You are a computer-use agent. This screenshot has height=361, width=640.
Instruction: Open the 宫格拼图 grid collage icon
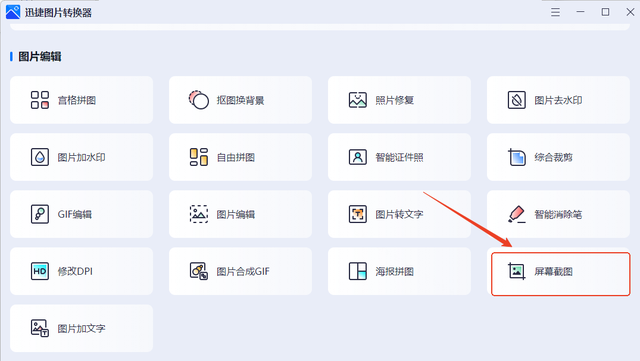coord(40,100)
